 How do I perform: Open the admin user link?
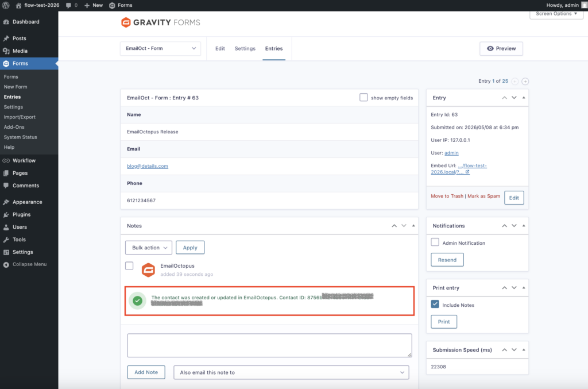coord(451,153)
